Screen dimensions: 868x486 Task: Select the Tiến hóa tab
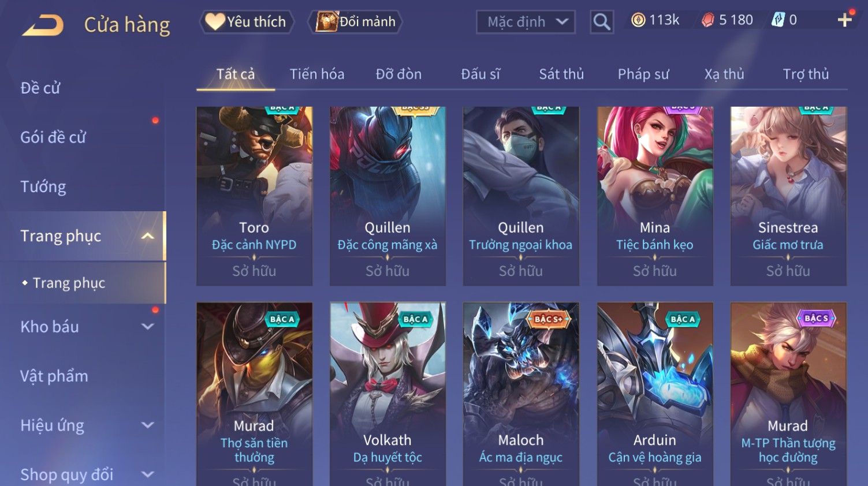coord(317,74)
